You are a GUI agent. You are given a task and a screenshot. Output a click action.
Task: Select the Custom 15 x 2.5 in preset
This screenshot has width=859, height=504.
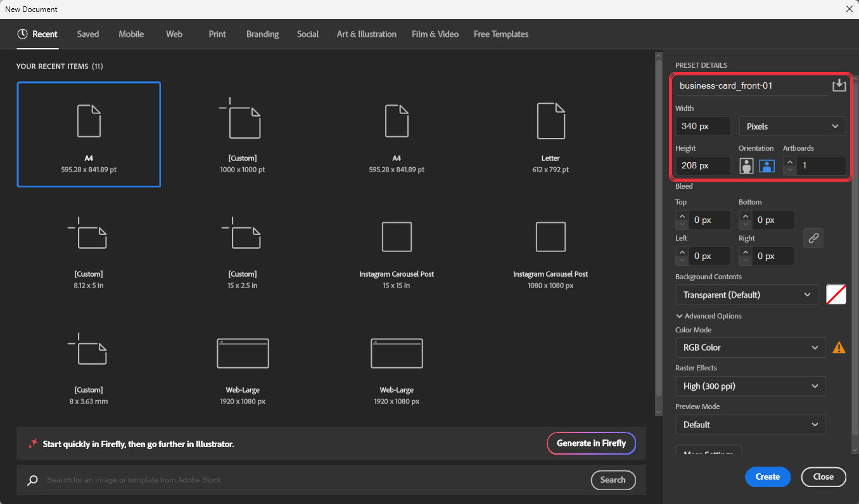(243, 250)
